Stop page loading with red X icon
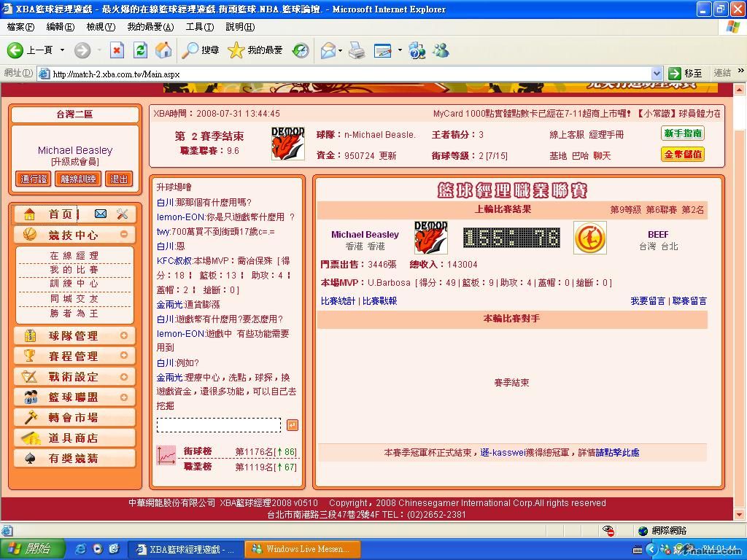The image size is (747, 560). (117, 50)
